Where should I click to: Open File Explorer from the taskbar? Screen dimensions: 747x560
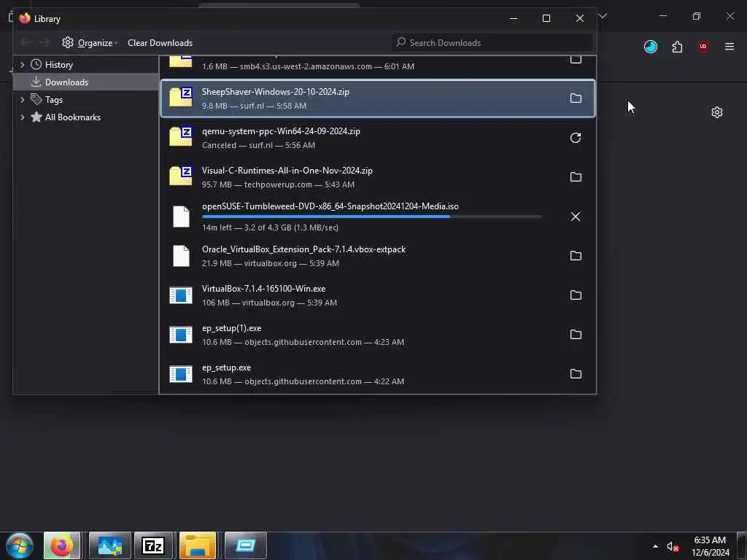coord(198,545)
